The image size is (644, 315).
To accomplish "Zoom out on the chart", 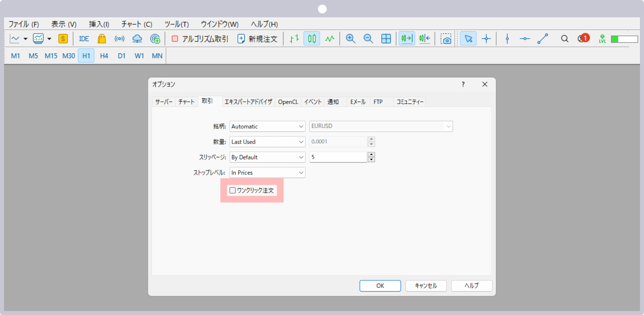I will click(368, 39).
